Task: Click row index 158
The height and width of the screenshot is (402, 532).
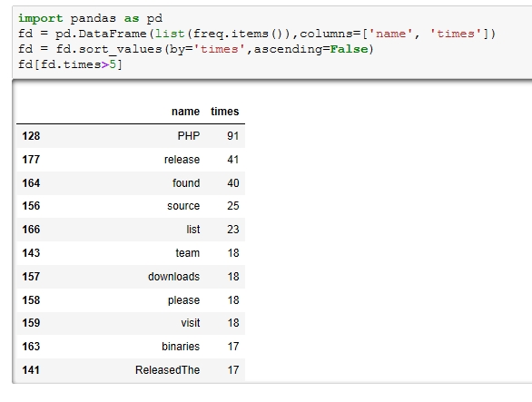Action: pyautogui.click(x=31, y=300)
